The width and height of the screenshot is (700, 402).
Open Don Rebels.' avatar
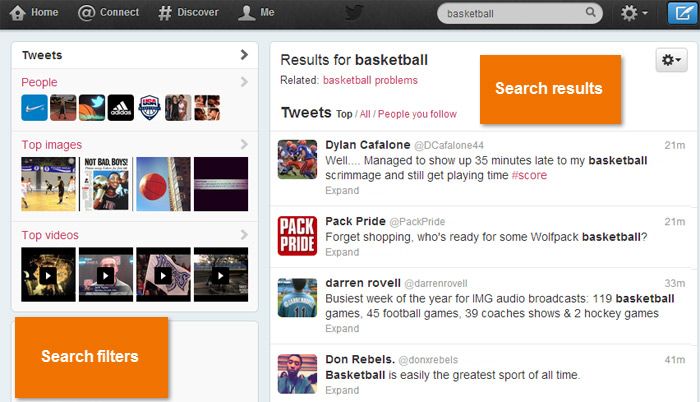pos(297,374)
